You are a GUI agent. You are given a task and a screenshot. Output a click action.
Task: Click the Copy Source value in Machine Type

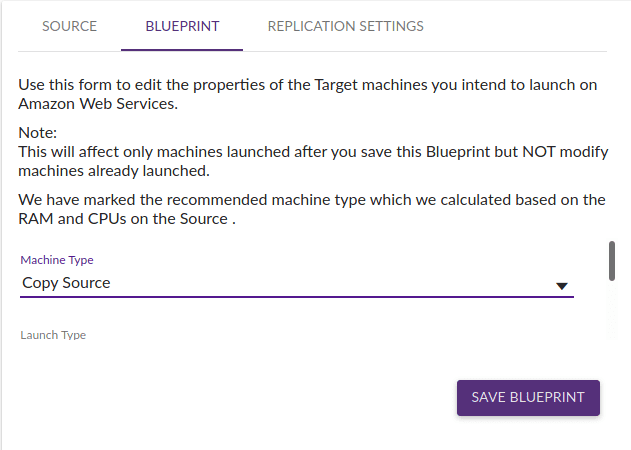(66, 283)
